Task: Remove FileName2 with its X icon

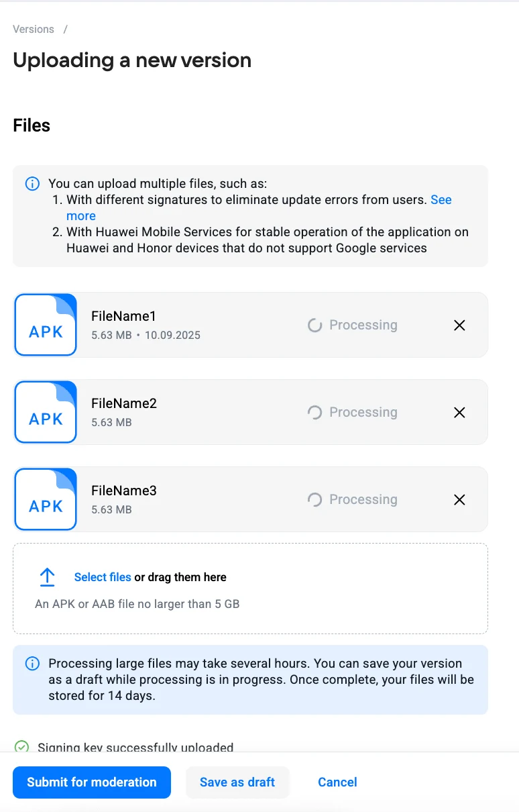Action: click(459, 413)
